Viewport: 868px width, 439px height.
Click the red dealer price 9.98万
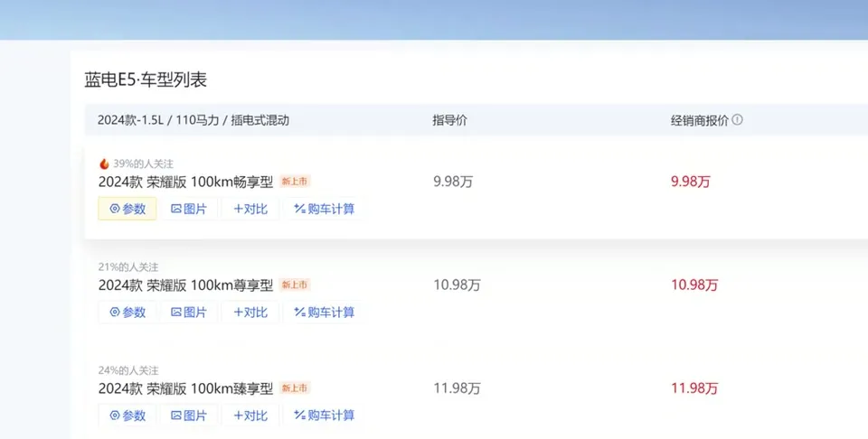pos(690,182)
